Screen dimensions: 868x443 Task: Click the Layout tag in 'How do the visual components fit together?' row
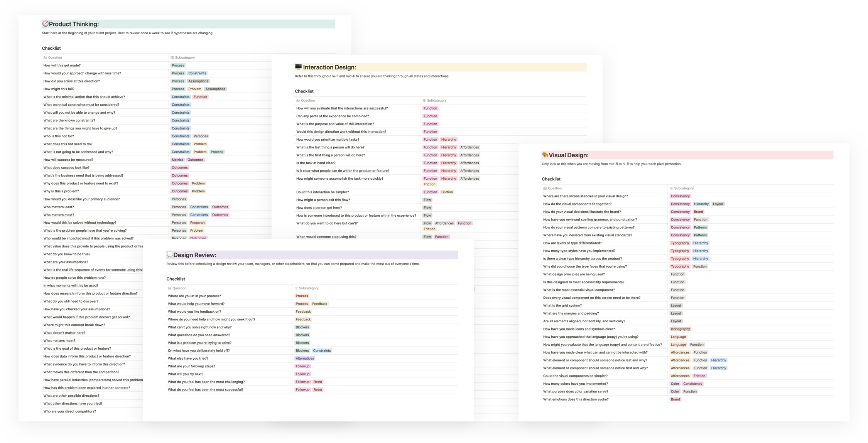pyautogui.click(x=718, y=204)
